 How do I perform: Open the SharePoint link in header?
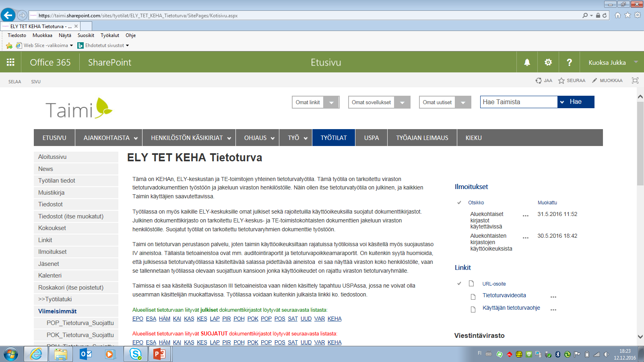[x=109, y=62]
